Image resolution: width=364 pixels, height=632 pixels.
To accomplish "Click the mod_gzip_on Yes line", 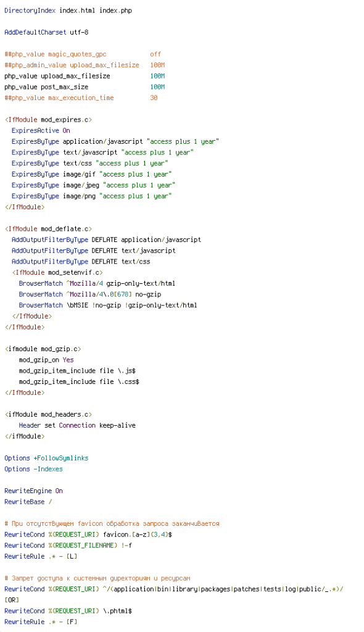I will (46, 360).
